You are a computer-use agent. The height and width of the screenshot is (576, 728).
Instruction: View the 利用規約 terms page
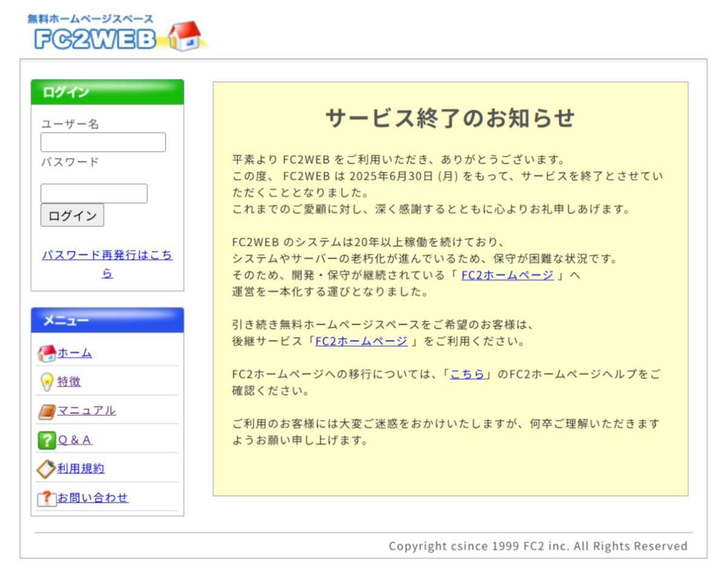point(81,469)
